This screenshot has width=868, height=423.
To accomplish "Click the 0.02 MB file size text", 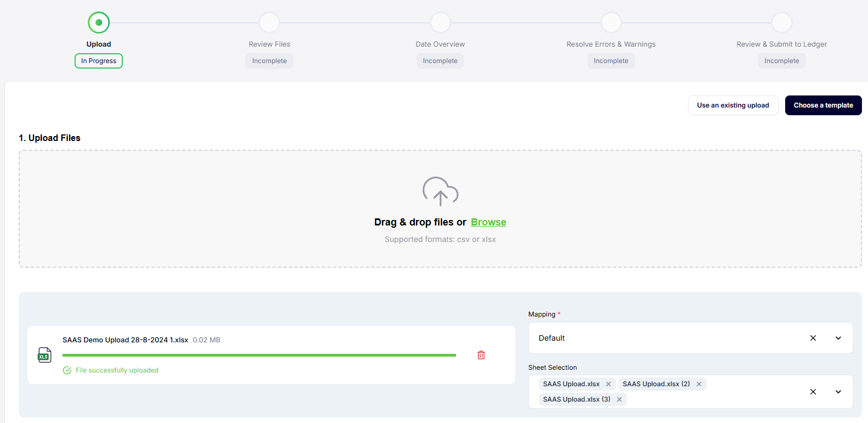I will (x=206, y=340).
